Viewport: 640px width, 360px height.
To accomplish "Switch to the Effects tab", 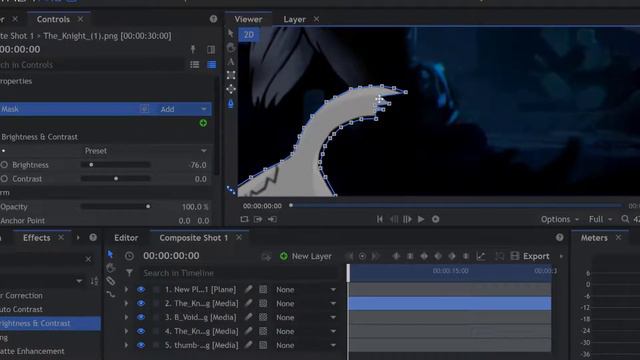I will [x=37, y=238].
